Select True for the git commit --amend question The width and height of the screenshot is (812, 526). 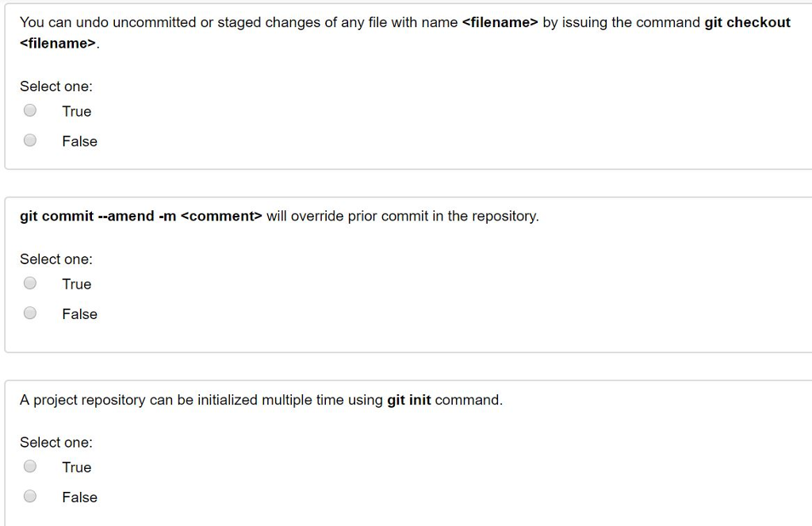click(29, 282)
